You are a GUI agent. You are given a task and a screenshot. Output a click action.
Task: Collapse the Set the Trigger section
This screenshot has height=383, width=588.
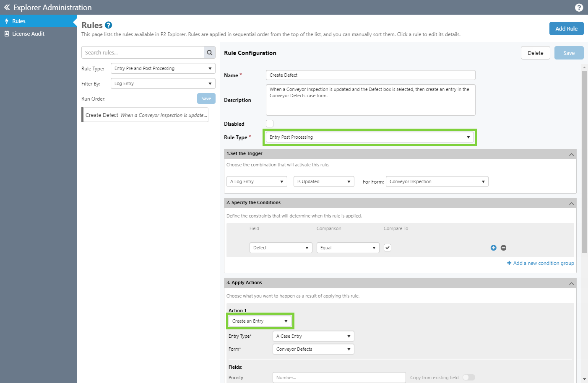point(571,154)
